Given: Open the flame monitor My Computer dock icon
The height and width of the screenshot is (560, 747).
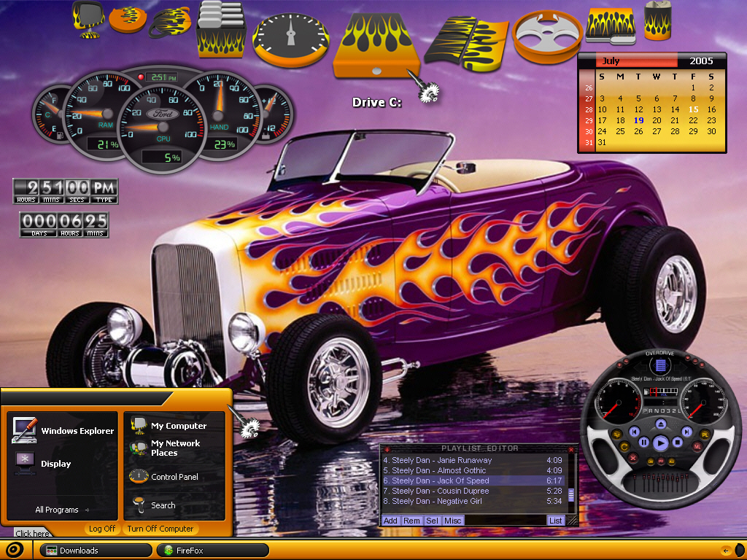Looking at the screenshot, I should [88, 19].
